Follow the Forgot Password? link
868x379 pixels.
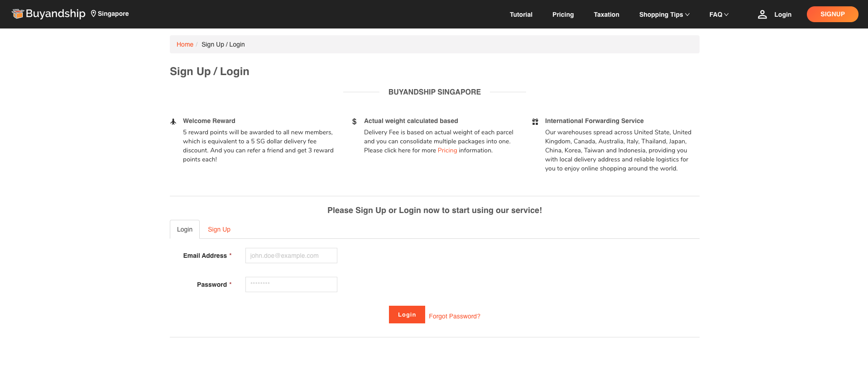(454, 316)
